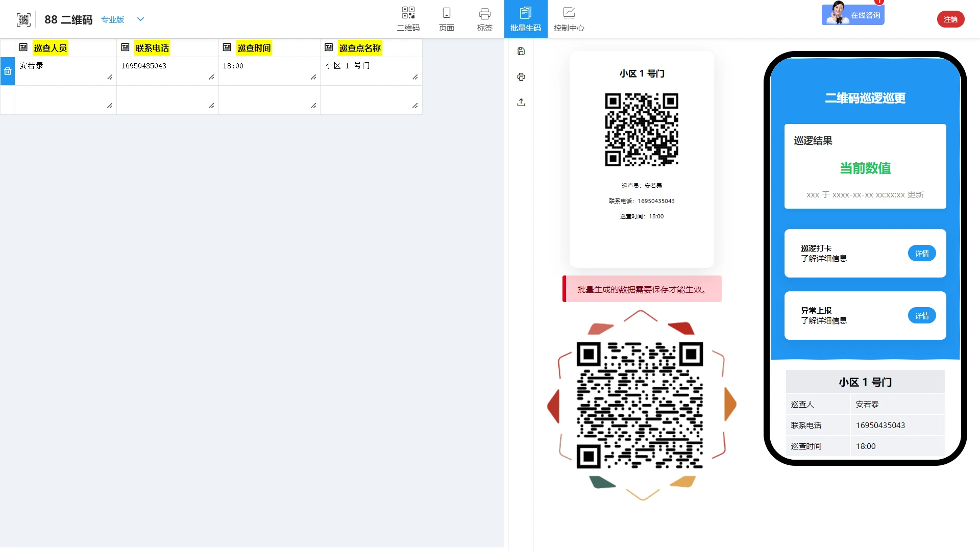Viewport: 980px width, 551px height.
Task: Click the 88 二维码 logo icon
Action: click(23, 19)
